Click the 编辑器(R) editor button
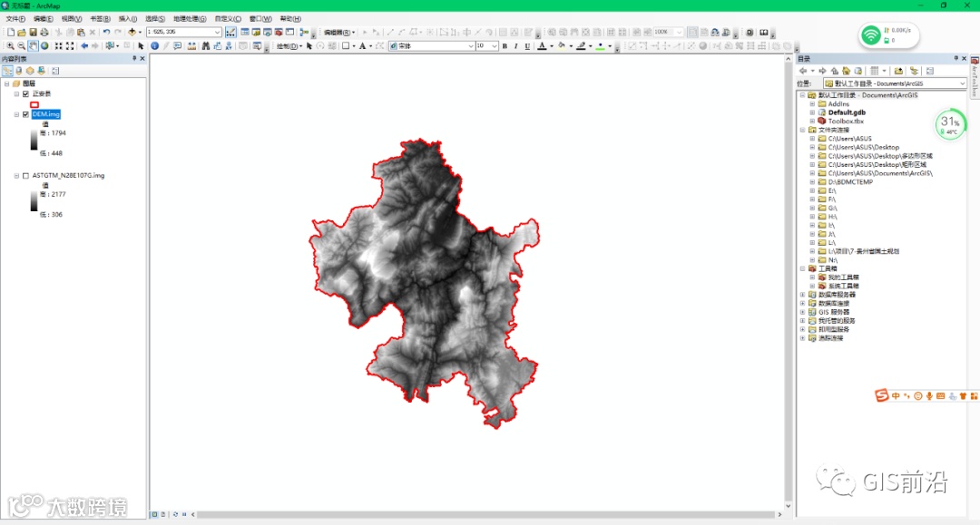The width and height of the screenshot is (980, 525). pos(339,32)
